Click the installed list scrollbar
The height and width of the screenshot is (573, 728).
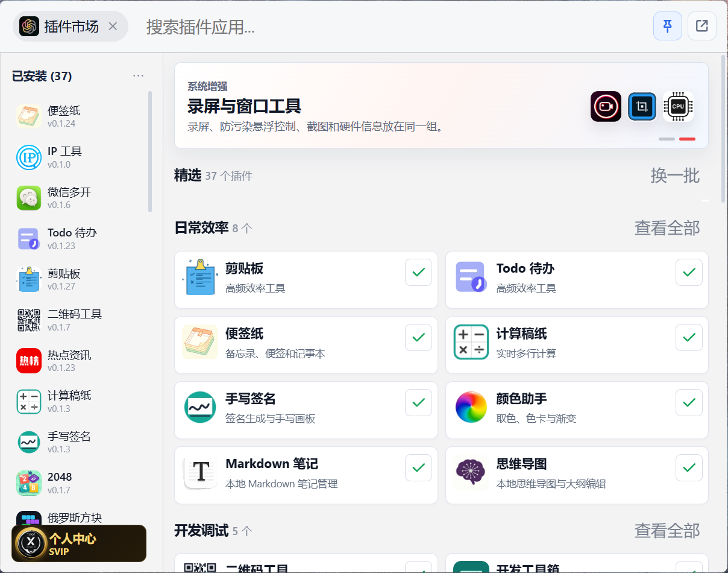(x=150, y=151)
